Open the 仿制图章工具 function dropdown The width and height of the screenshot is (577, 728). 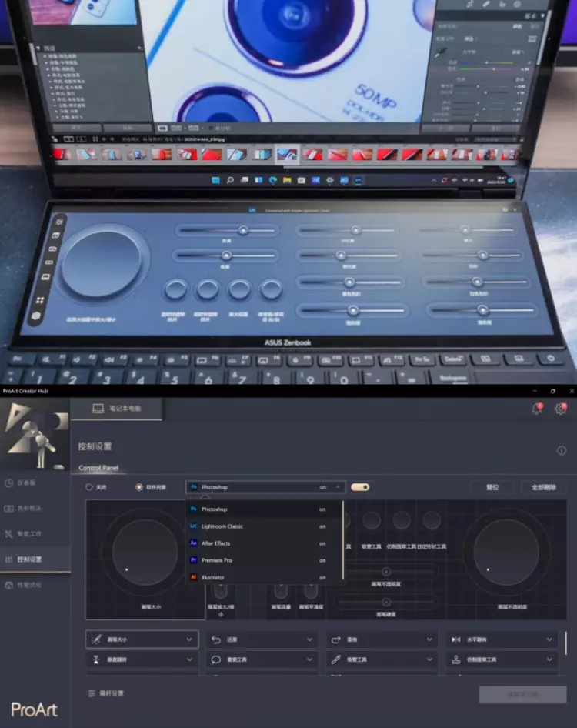click(x=502, y=660)
